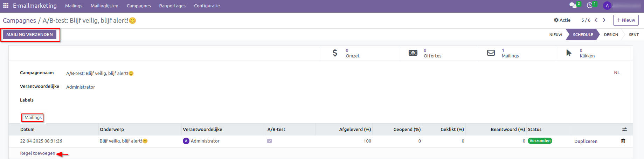
Task: Toggle the A/B-test checkbox in mailing row
Action: 269,141
